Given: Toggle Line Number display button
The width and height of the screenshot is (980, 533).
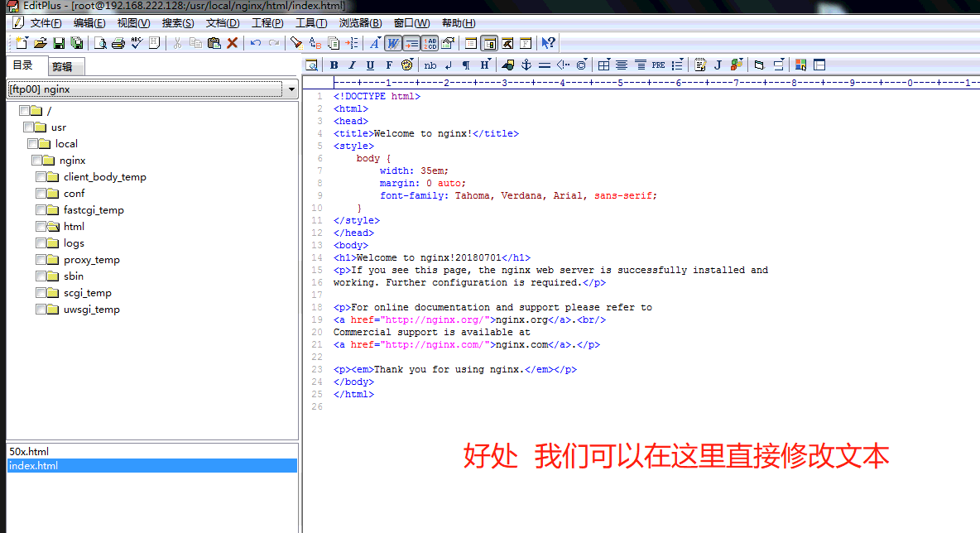Looking at the screenshot, I should 430,43.
